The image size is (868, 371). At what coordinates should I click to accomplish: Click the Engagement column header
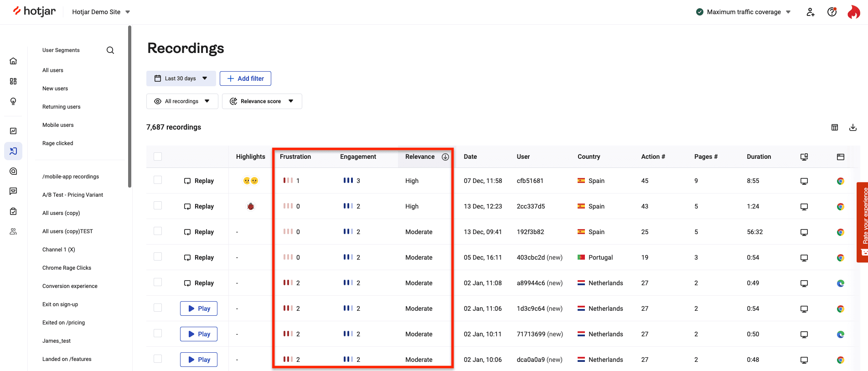[358, 157]
